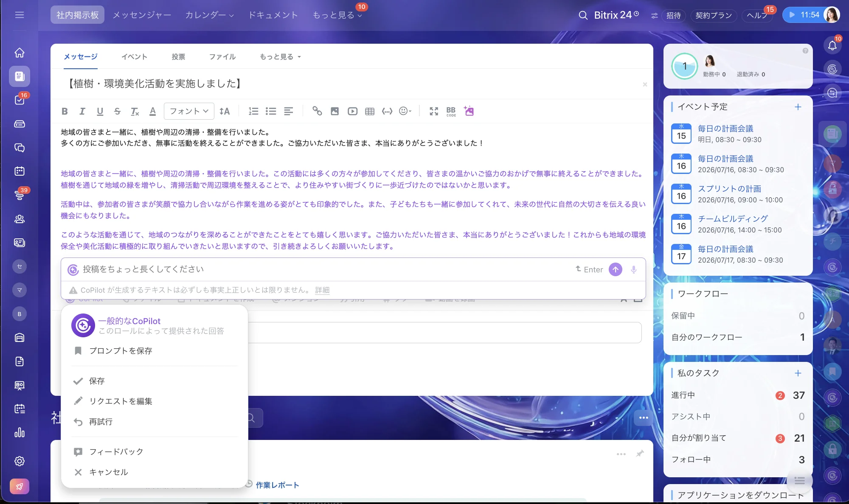Open the CoPilot image generator icon

(x=469, y=111)
